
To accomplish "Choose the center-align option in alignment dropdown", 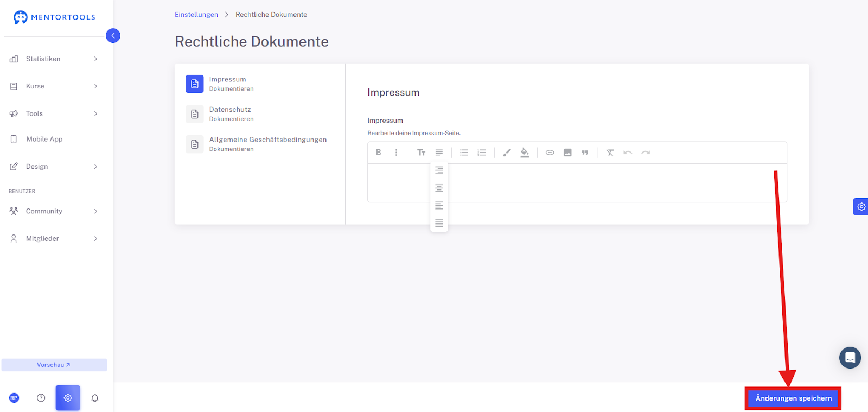I will click(x=439, y=188).
